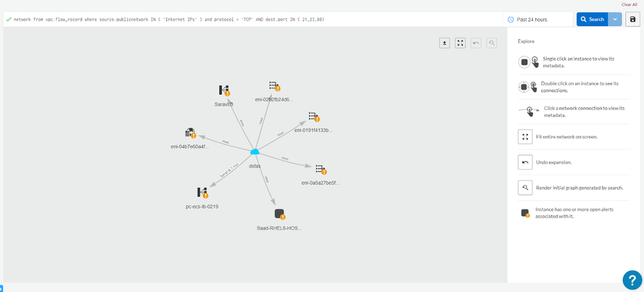644x292 pixels.
Task: Select the eni-02b2fb24d6 network interface node
Action: [274, 86]
